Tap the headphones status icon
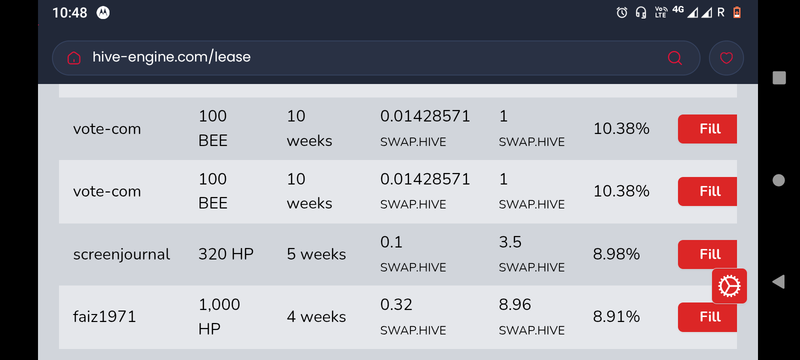The height and width of the screenshot is (360, 800). (641, 13)
